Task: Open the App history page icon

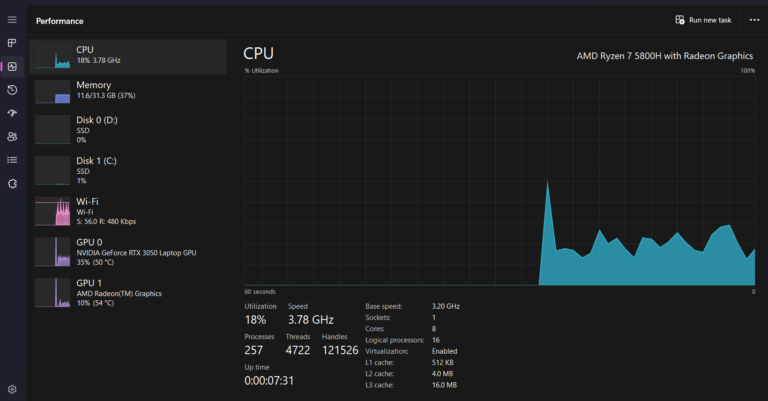Action: pos(12,90)
